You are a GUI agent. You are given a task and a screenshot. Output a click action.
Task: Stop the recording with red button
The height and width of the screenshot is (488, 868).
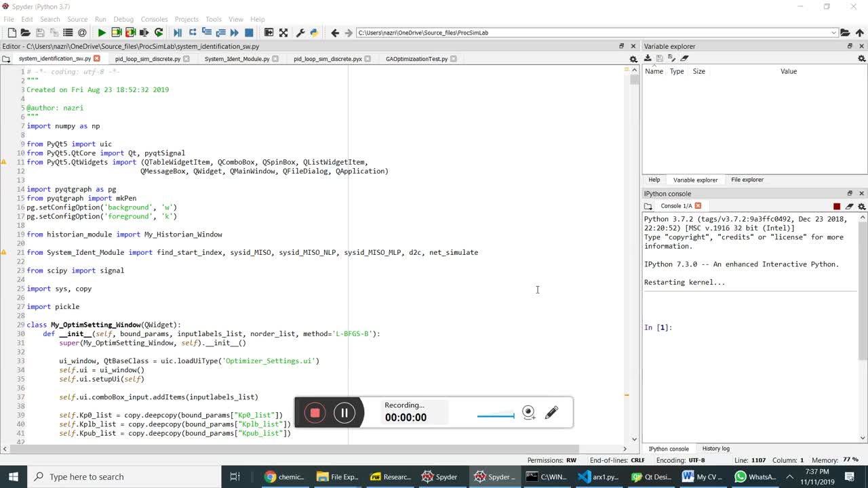pos(315,413)
